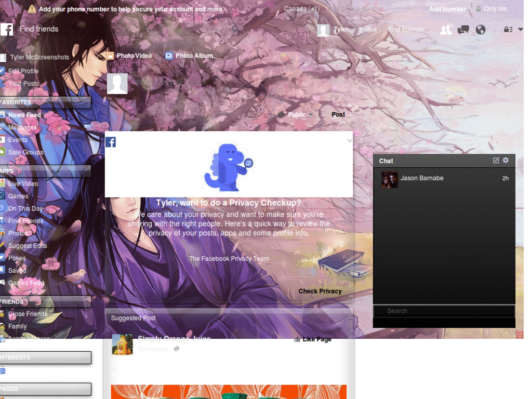Expand the Canada (+1) country selector
Image resolution: width=532 pixels, height=399 pixels.
click(x=301, y=9)
